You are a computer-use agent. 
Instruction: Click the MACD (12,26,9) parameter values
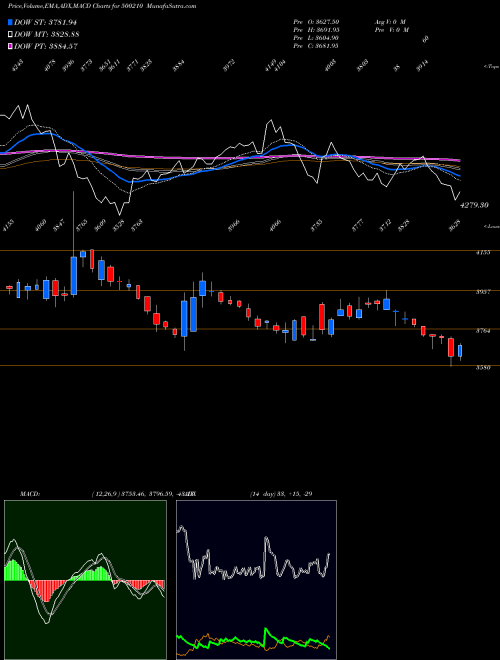(x=143, y=494)
